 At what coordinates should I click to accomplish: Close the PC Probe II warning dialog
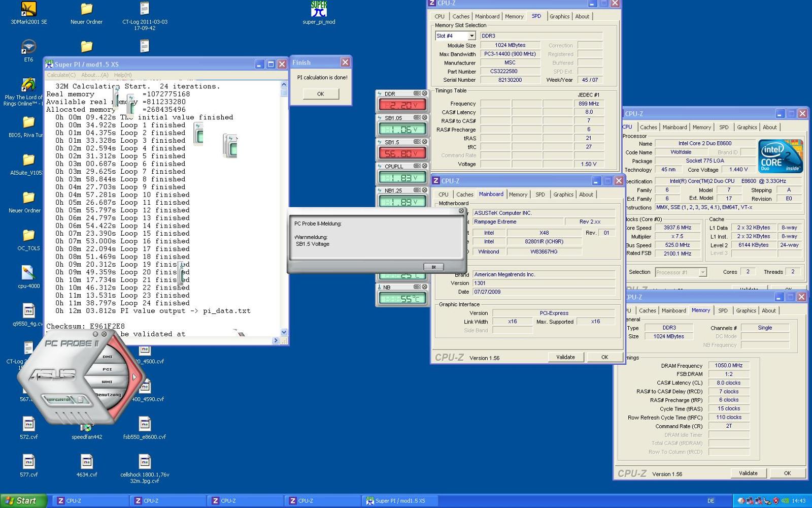[461, 211]
